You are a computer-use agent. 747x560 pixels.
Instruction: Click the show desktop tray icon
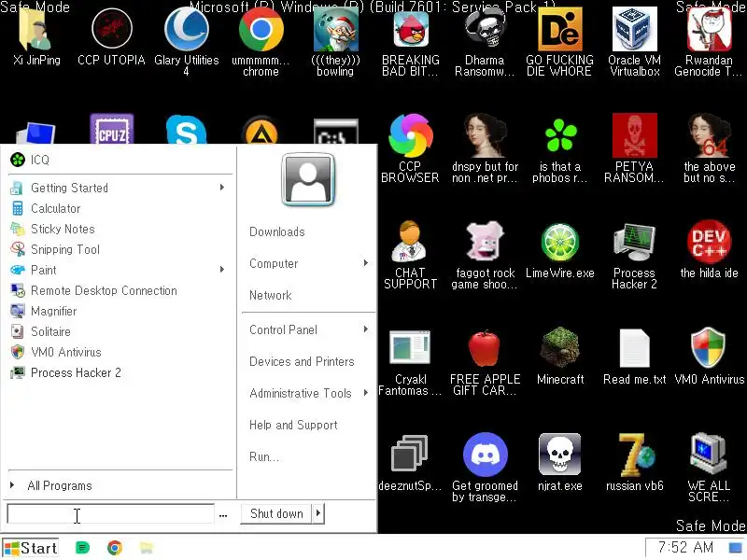coord(735,548)
